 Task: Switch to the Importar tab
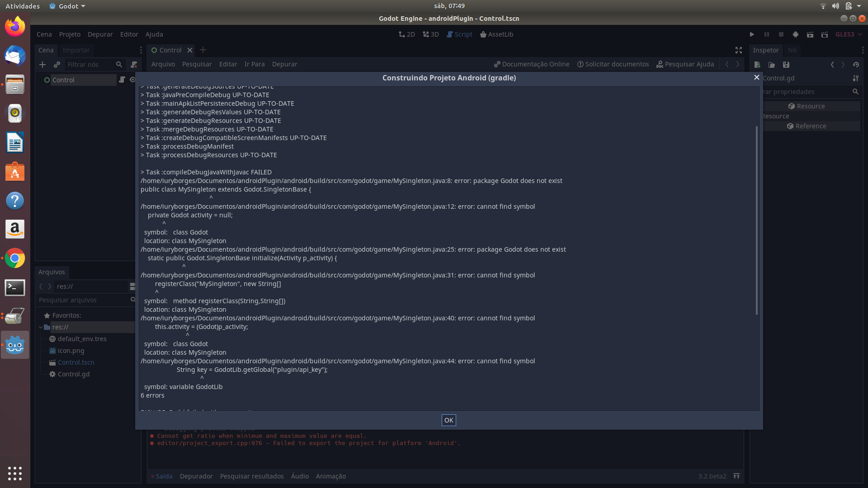[76, 50]
